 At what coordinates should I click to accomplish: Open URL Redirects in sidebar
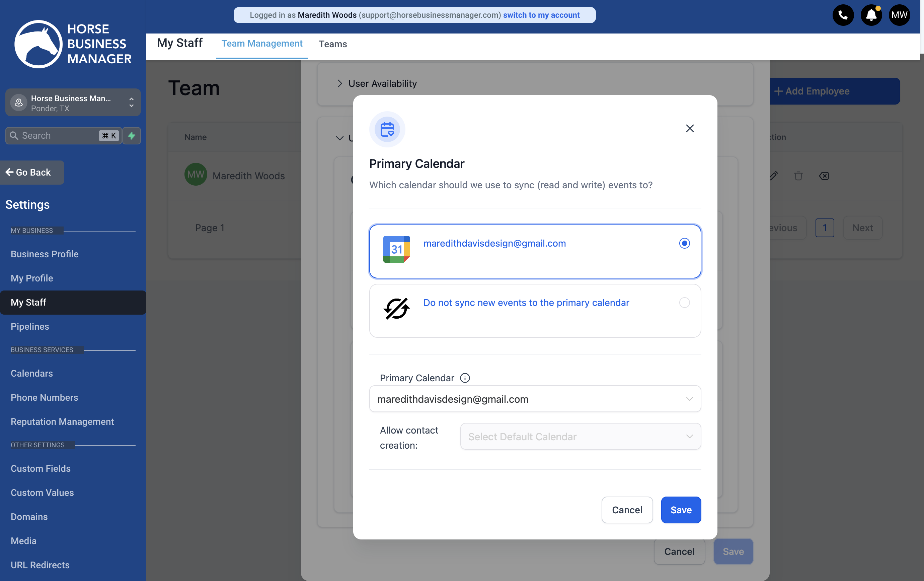point(40,565)
